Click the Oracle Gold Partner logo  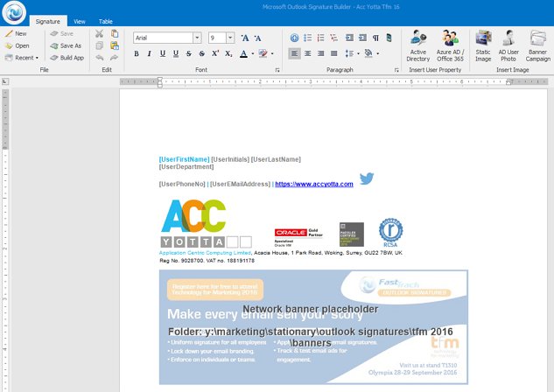point(298,237)
